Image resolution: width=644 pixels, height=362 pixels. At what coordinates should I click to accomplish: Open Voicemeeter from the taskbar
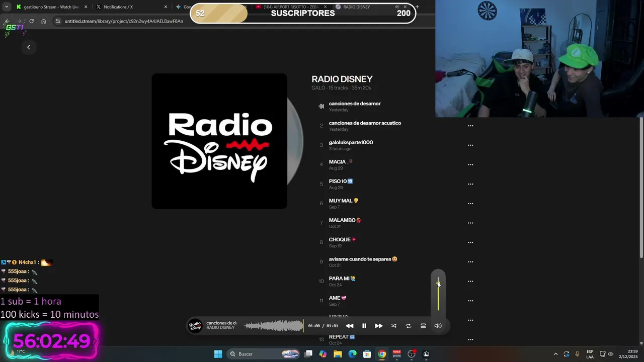coord(396,354)
